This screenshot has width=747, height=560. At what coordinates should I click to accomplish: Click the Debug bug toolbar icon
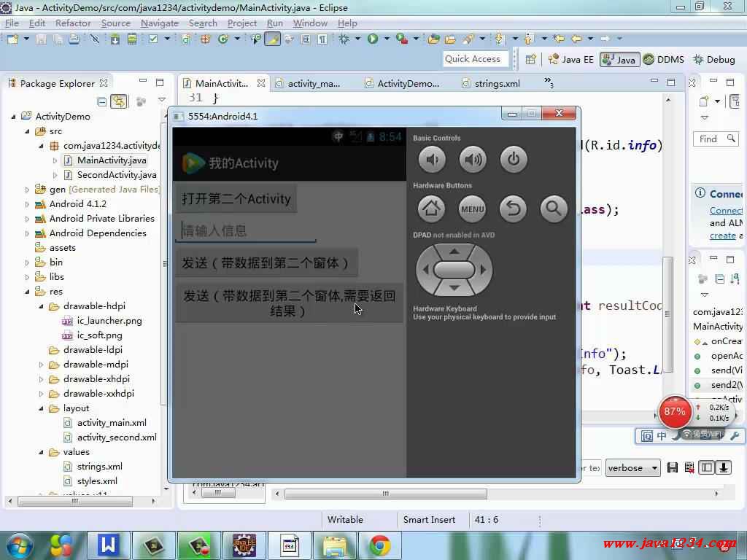pos(344,39)
